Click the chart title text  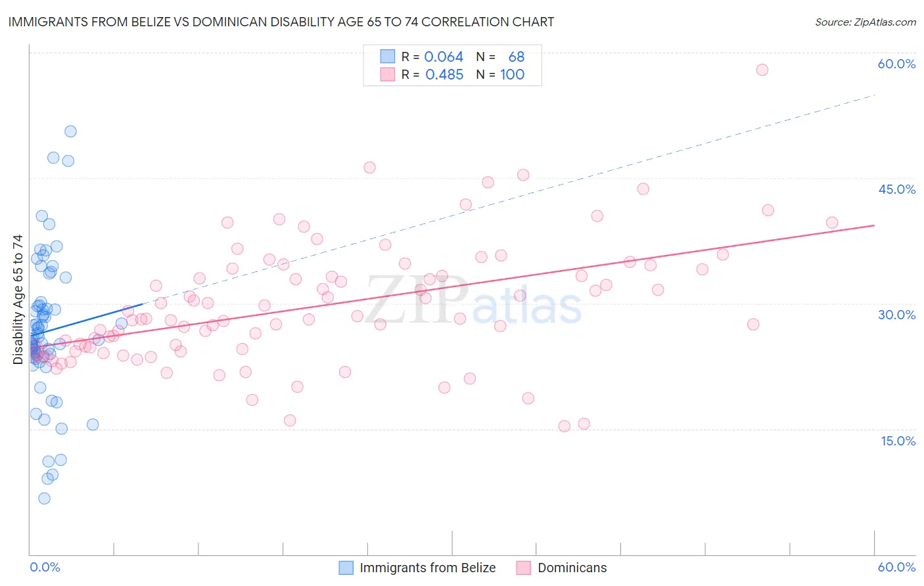[281, 22]
